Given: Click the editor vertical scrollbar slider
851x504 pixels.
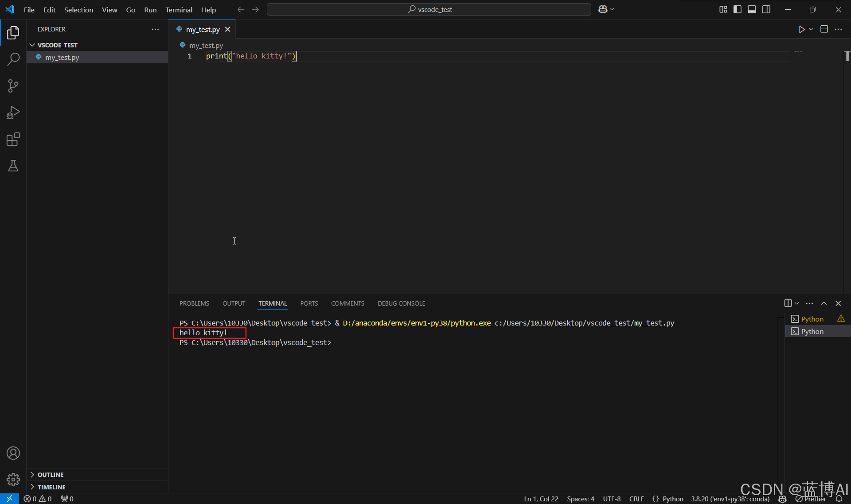Looking at the screenshot, I should (847, 56).
